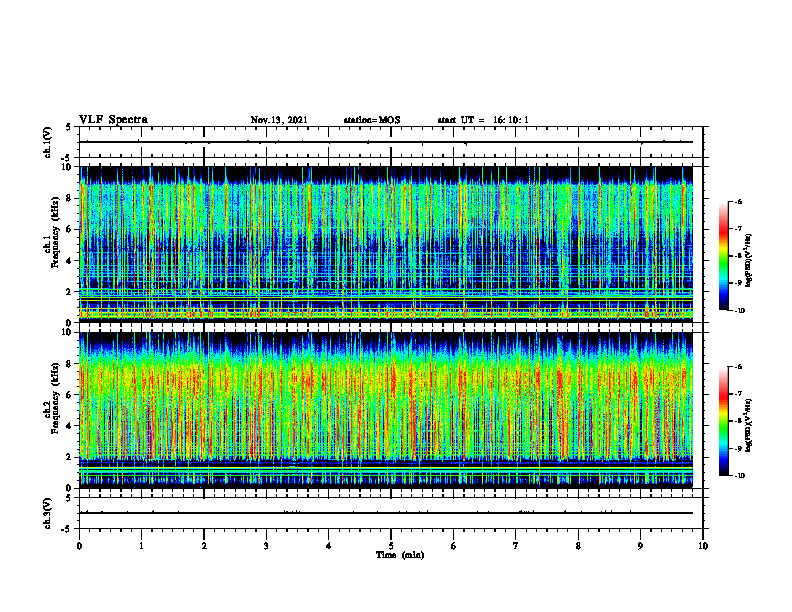
Task: Click the time axis tick label "7"
Action: [x=516, y=546]
